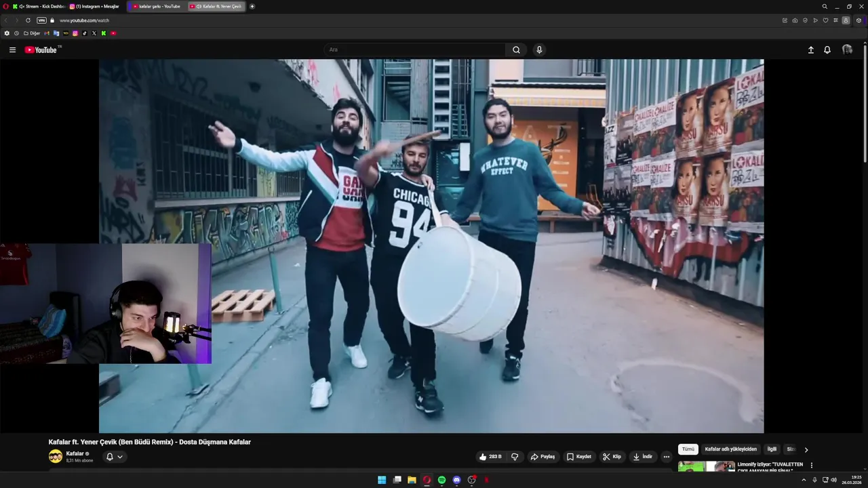Open the taskbar clock and date
Image resolution: width=868 pixels, height=488 pixels.
852,480
